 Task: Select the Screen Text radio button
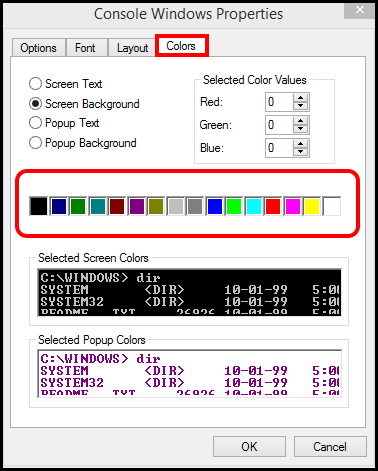[65, 84]
